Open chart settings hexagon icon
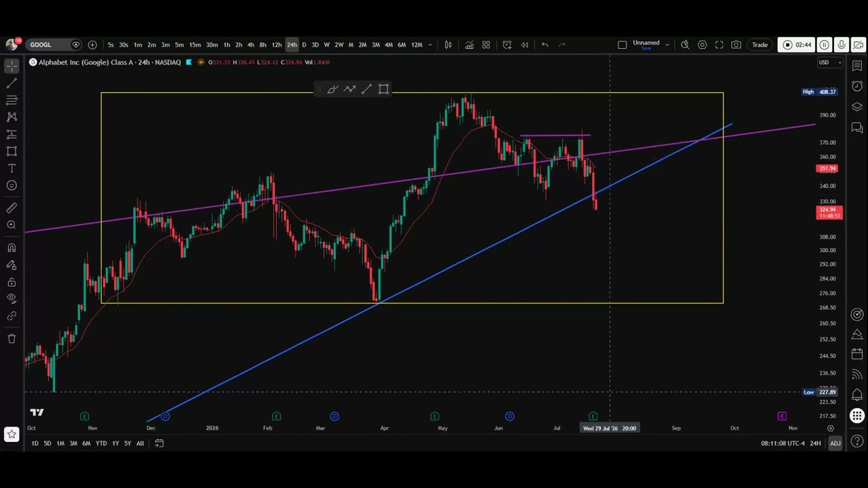The height and width of the screenshot is (488, 868). pyautogui.click(x=703, y=45)
